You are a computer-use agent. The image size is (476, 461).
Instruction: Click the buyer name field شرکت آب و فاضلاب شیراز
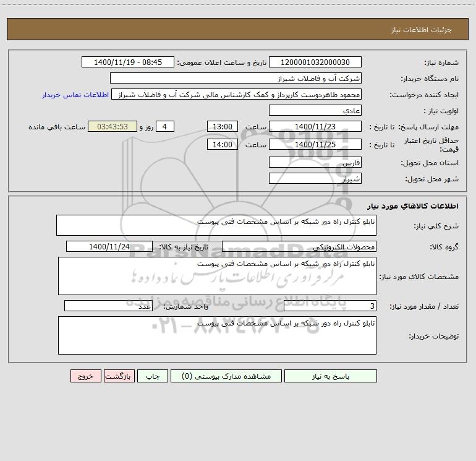point(236,78)
